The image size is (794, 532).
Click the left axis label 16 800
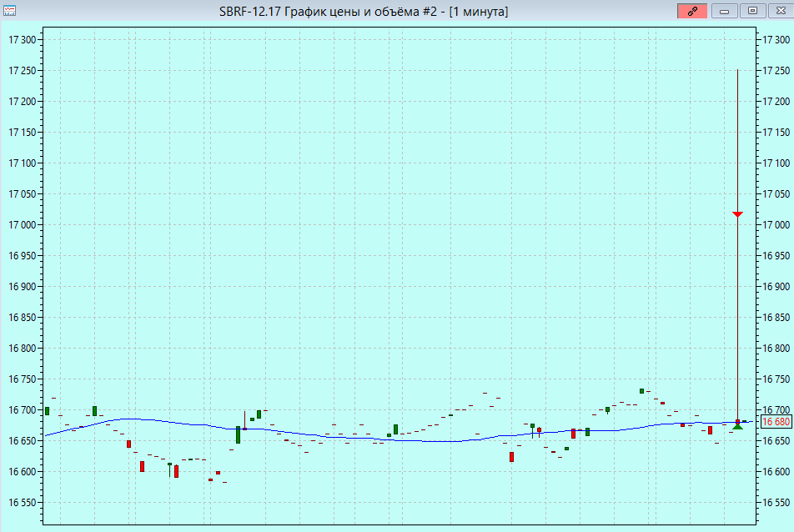23,349
